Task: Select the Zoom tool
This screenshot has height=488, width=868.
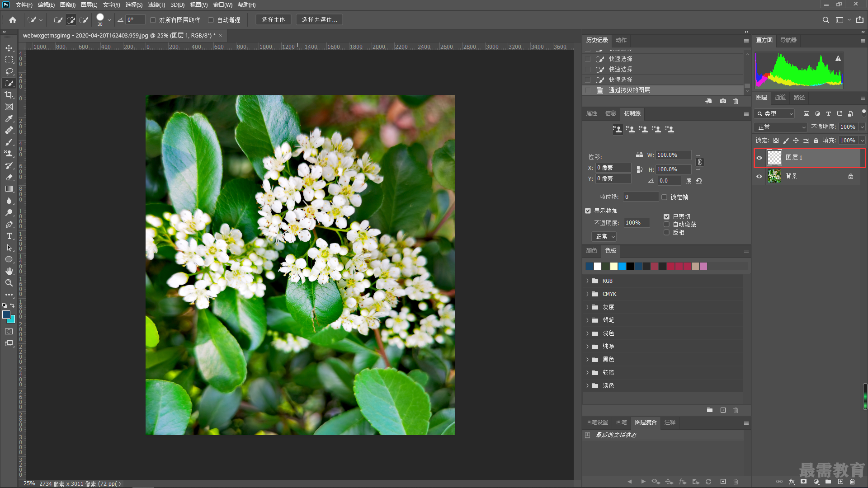Action: pos(9,283)
